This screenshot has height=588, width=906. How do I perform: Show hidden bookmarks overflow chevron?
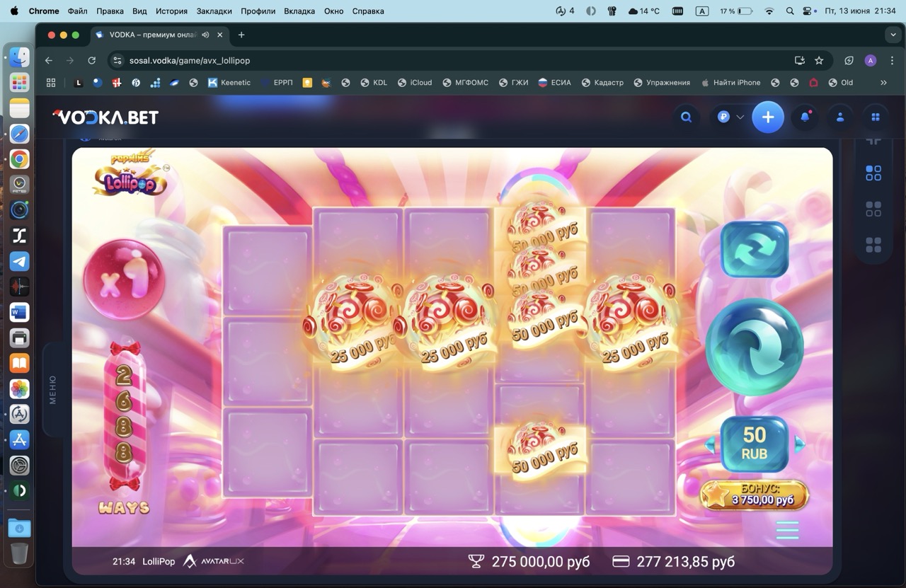click(x=883, y=83)
